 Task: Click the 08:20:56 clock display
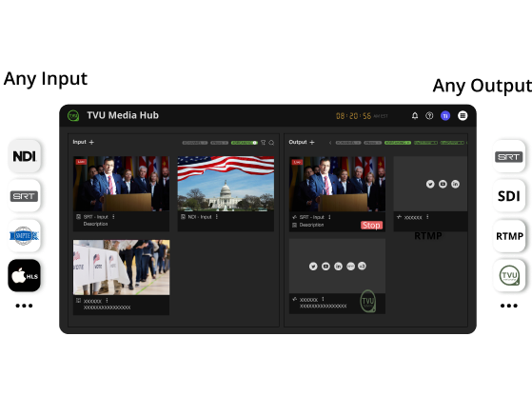353,116
